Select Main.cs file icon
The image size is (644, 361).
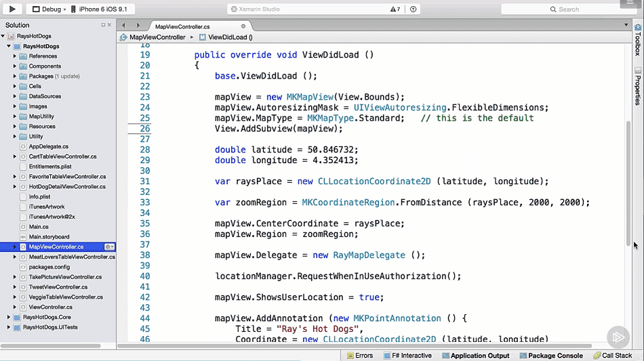coord(23,227)
